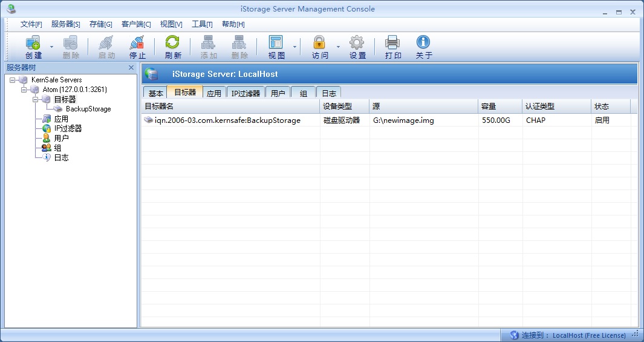The height and width of the screenshot is (342, 644).
Task: Collapse the 目标器 tree node
Action: coord(35,99)
